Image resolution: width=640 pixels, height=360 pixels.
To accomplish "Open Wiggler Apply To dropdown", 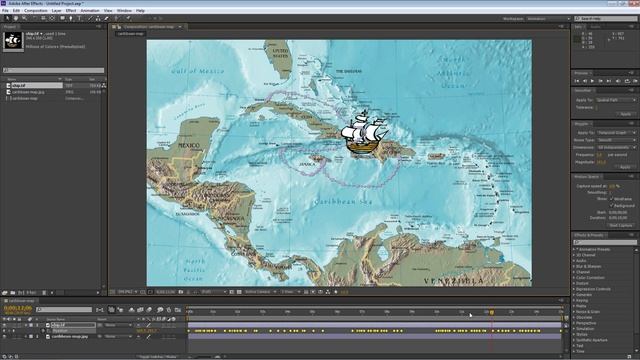I will click(x=616, y=133).
